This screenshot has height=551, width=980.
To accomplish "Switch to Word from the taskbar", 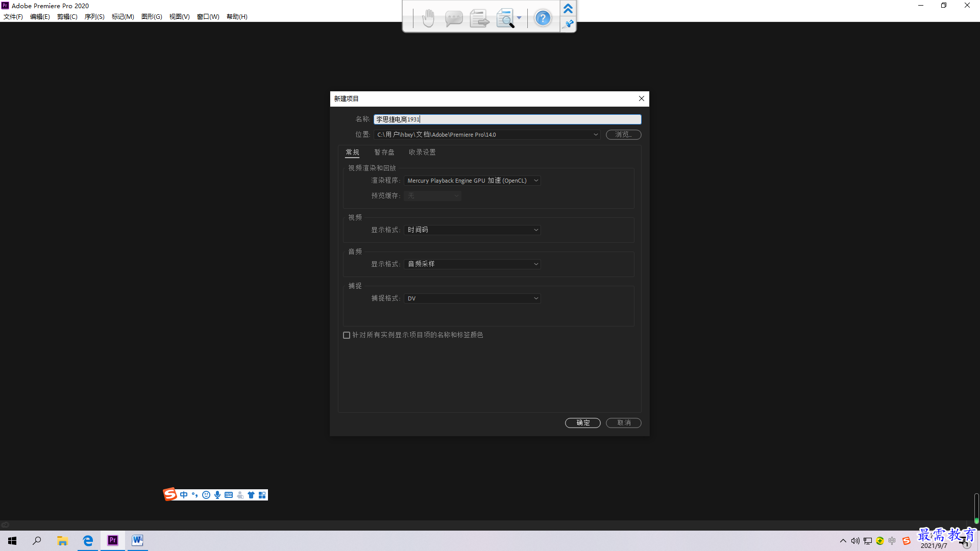I will (x=138, y=541).
